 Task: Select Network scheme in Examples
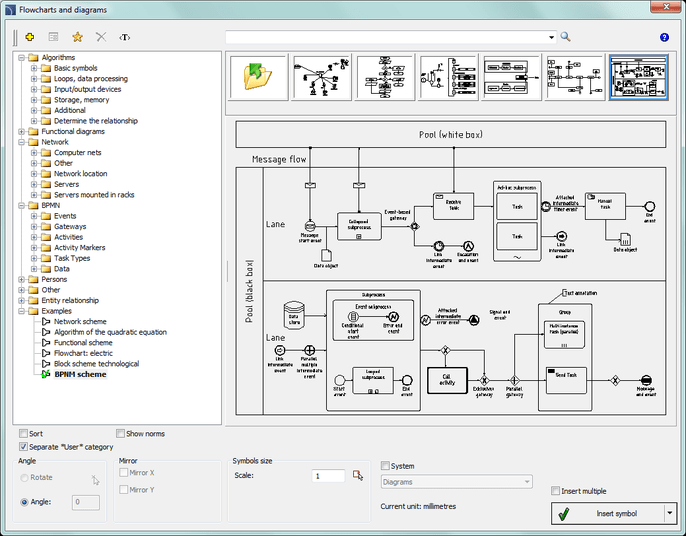80,321
